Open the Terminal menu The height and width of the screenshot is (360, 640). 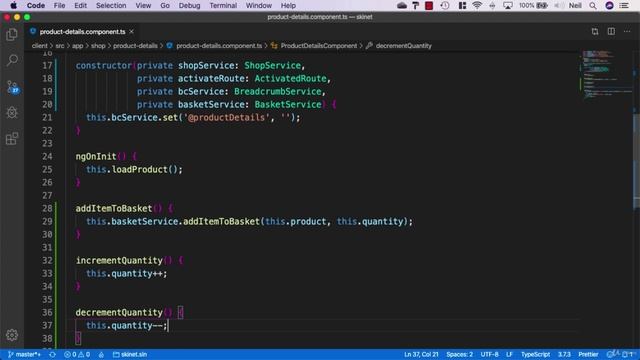click(223, 6)
